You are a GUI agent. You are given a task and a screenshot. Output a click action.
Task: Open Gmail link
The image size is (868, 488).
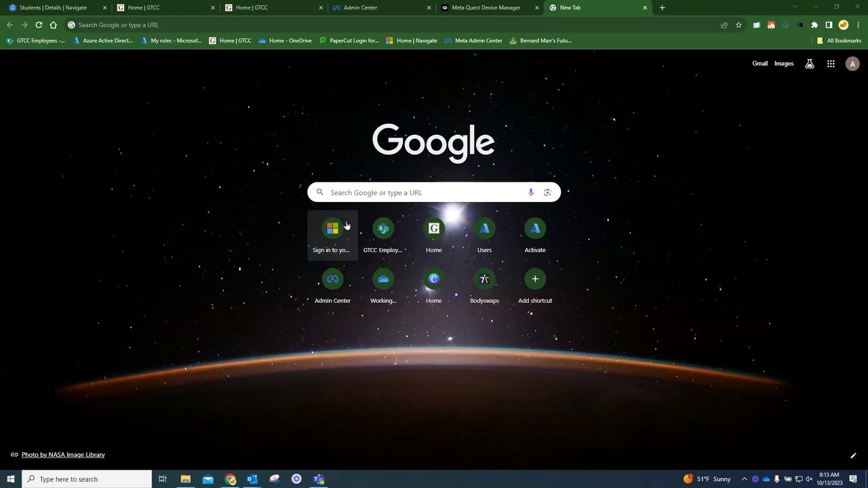pyautogui.click(x=759, y=64)
